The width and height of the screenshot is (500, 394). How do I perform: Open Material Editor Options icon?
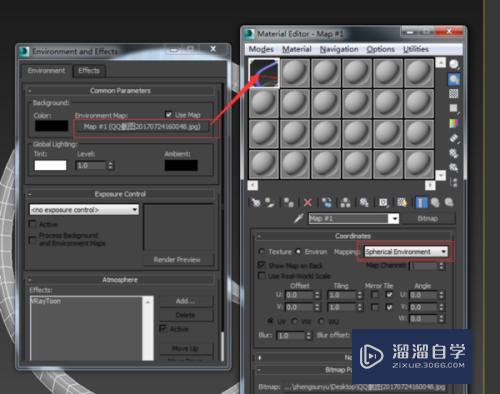pos(454,153)
